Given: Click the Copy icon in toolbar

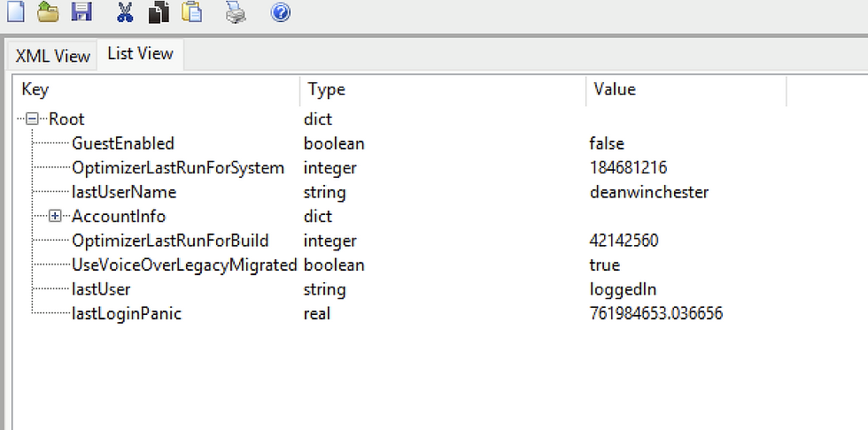Looking at the screenshot, I should point(159,12).
